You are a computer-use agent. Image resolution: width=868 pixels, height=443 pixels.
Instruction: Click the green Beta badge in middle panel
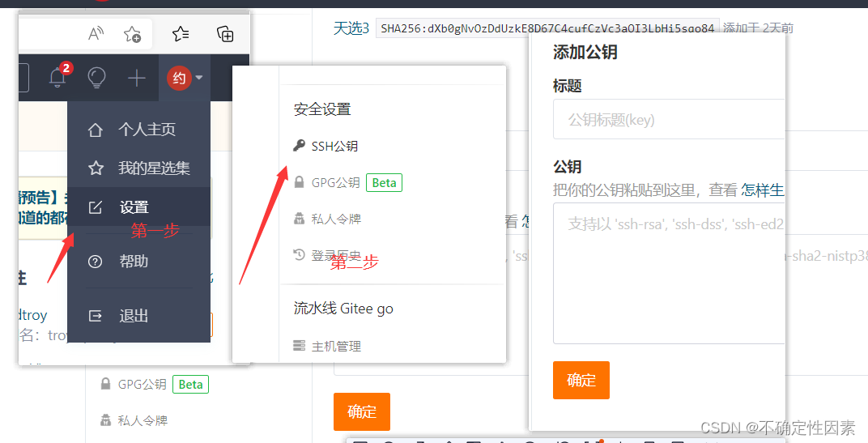click(384, 183)
